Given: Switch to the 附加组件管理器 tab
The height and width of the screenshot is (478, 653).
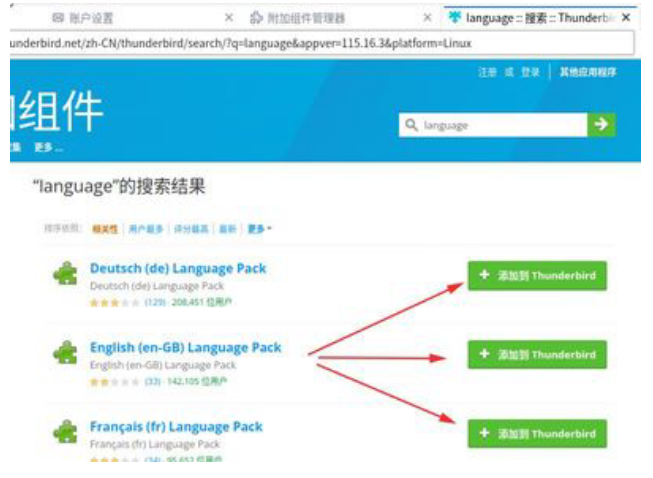Looking at the screenshot, I should [341, 18].
